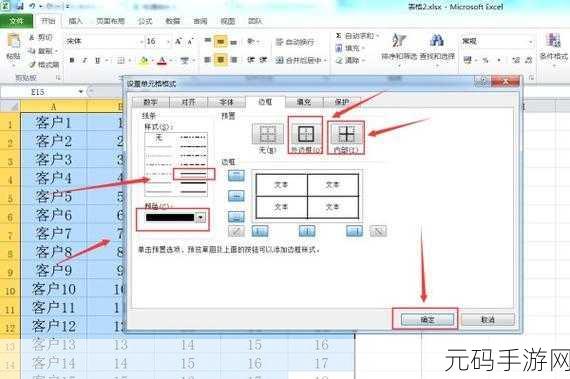
Task: Click the Increase Indent icon
Action: tap(263, 60)
